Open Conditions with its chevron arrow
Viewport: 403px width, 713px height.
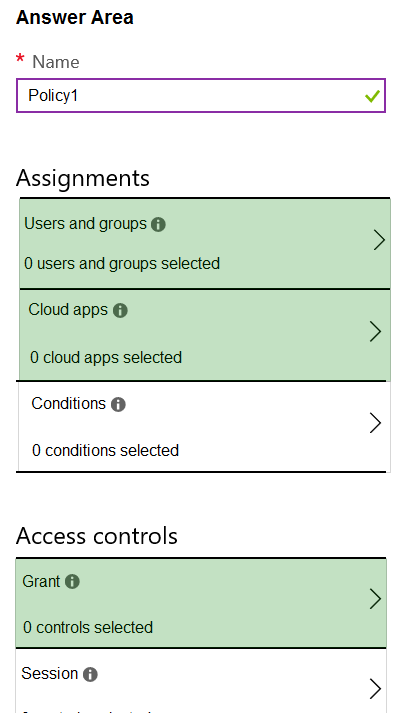375,423
